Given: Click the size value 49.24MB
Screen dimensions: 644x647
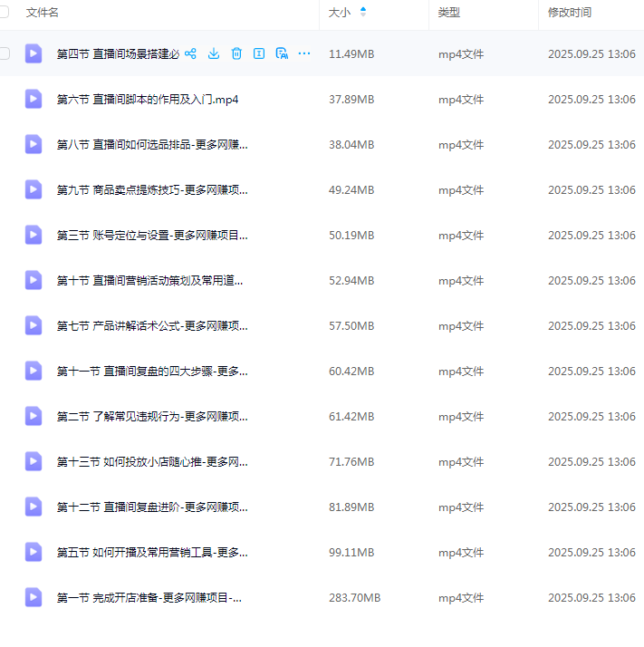Looking at the screenshot, I should click(351, 190).
